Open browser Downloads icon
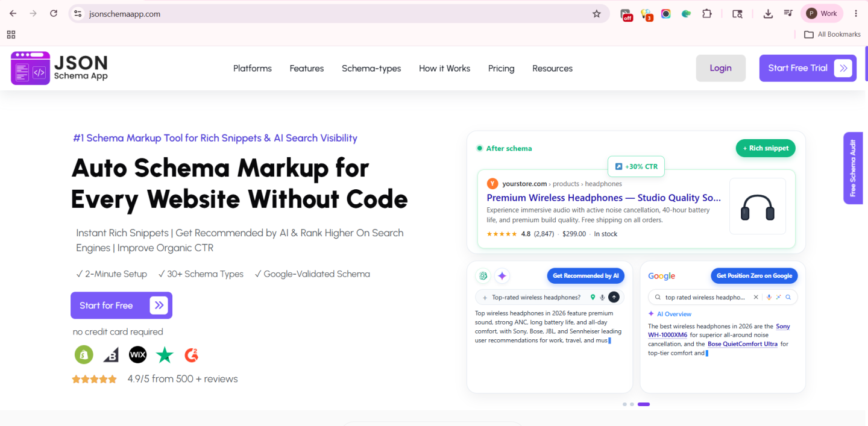The height and width of the screenshot is (426, 868). pyautogui.click(x=768, y=13)
